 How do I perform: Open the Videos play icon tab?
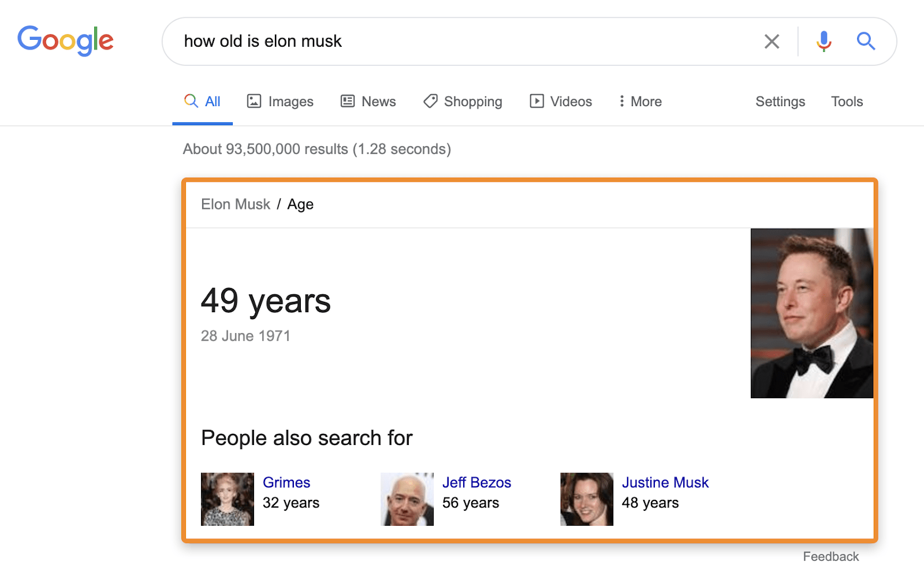tap(537, 101)
